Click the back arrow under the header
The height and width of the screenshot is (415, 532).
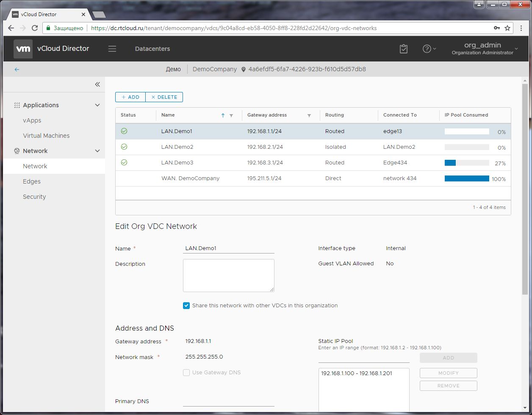(x=17, y=70)
